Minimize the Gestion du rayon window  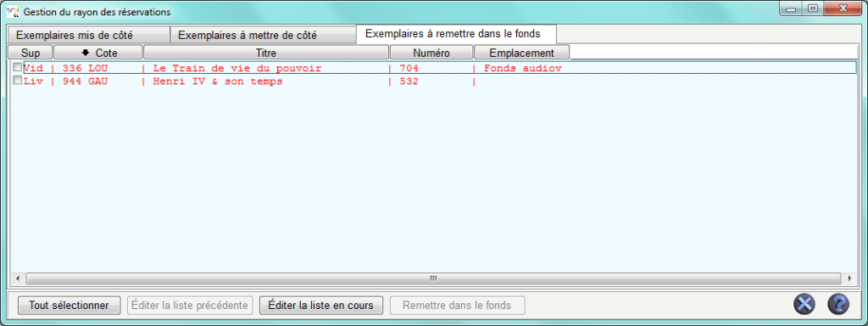point(791,8)
